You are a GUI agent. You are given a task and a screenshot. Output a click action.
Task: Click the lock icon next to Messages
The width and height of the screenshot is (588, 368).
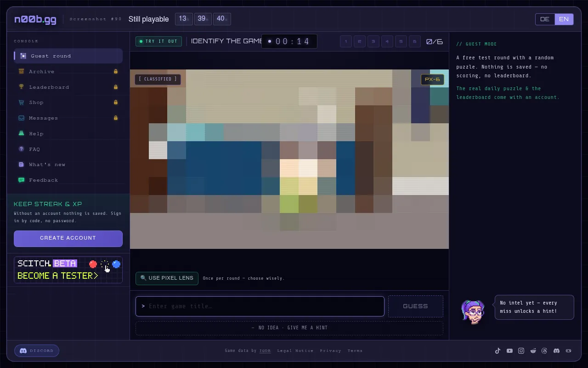point(116,118)
